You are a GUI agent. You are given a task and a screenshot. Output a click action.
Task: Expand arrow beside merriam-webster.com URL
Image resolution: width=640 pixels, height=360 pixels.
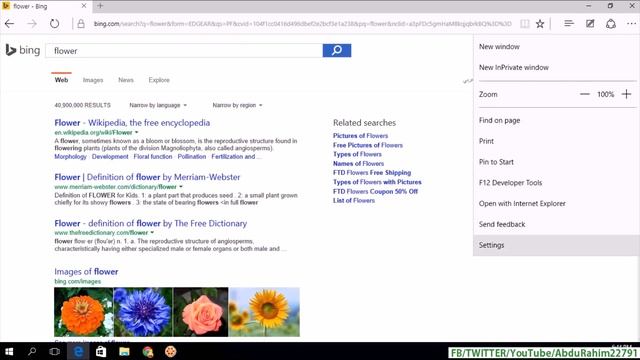tap(181, 187)
